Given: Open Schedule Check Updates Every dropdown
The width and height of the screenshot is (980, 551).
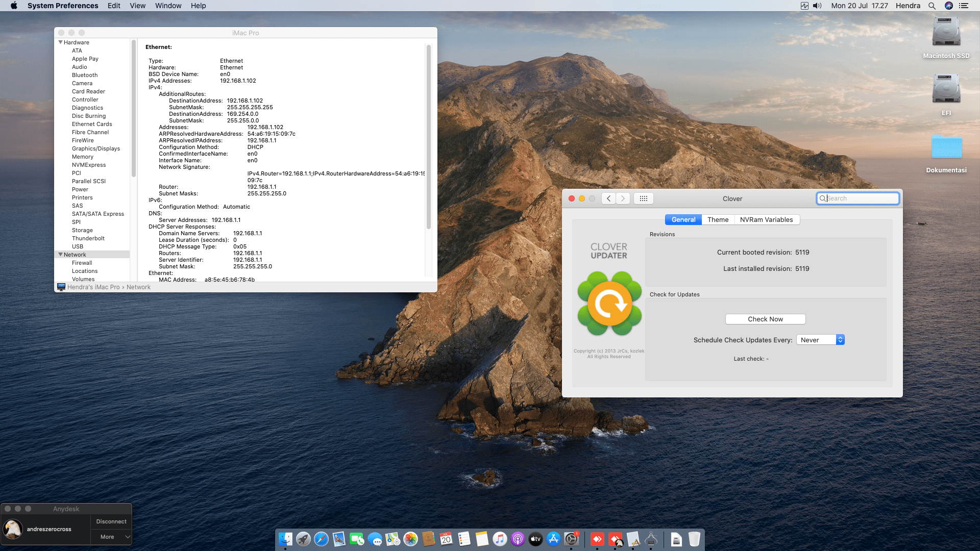Looking at the screenshot, I should 820,340.
